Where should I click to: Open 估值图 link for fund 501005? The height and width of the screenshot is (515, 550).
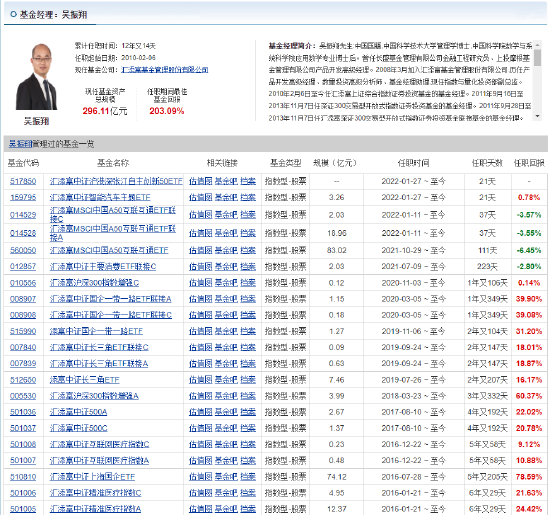pos(201,509)
